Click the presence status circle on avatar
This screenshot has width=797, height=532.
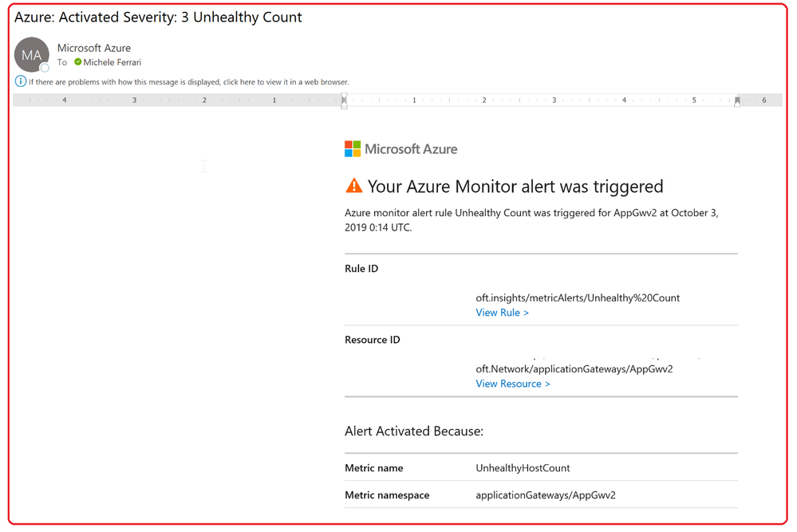coord(45,68)
